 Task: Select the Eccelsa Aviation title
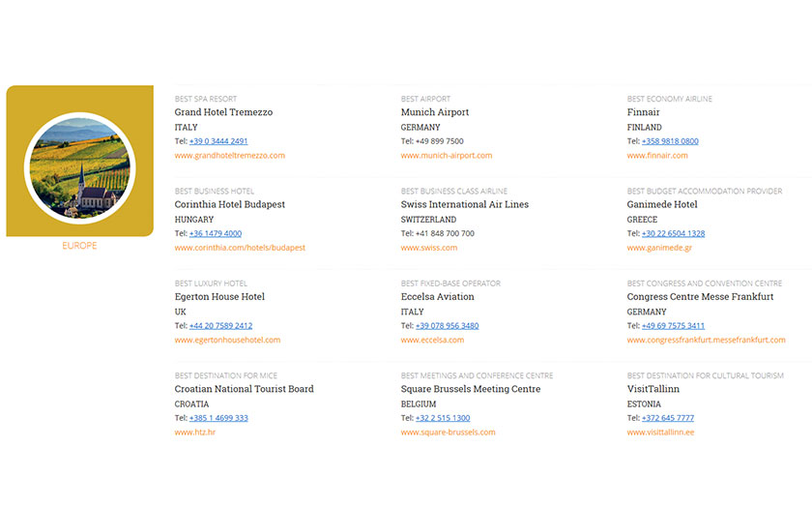[x=437, y=296]
